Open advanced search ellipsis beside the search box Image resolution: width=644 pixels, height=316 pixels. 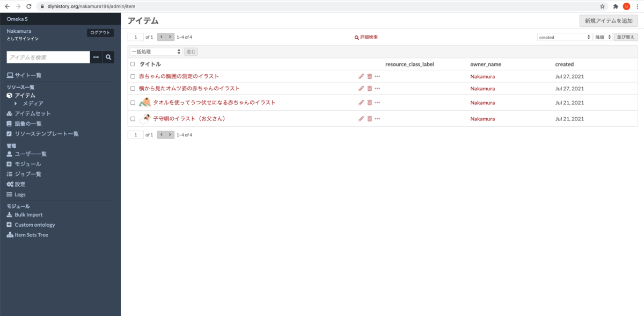[x=96, y=56]
